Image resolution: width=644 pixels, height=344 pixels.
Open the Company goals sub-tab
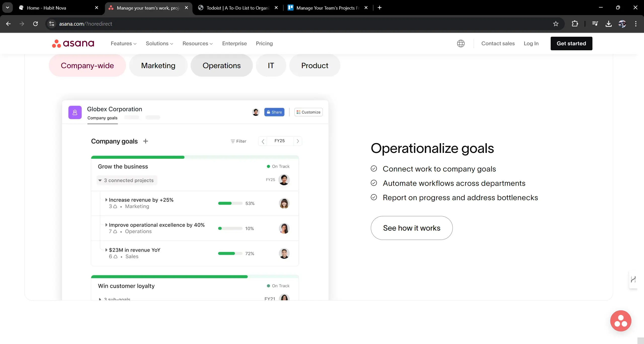(x=102, y=118)
